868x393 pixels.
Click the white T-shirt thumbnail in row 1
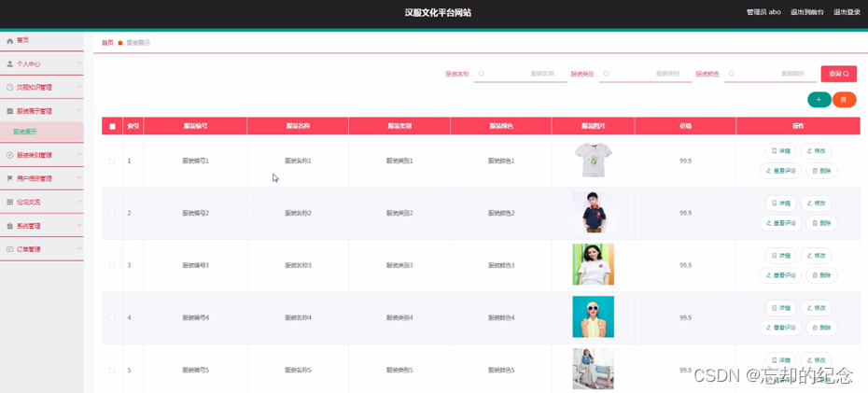tap(593, 161)
